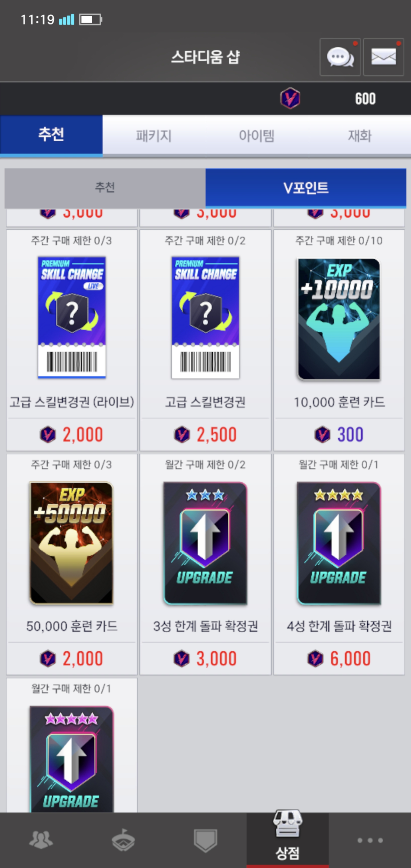Viewport: 411px width, 868px height.
Task: Switch to the 패키지 tab
Action: tap(154, 136)
